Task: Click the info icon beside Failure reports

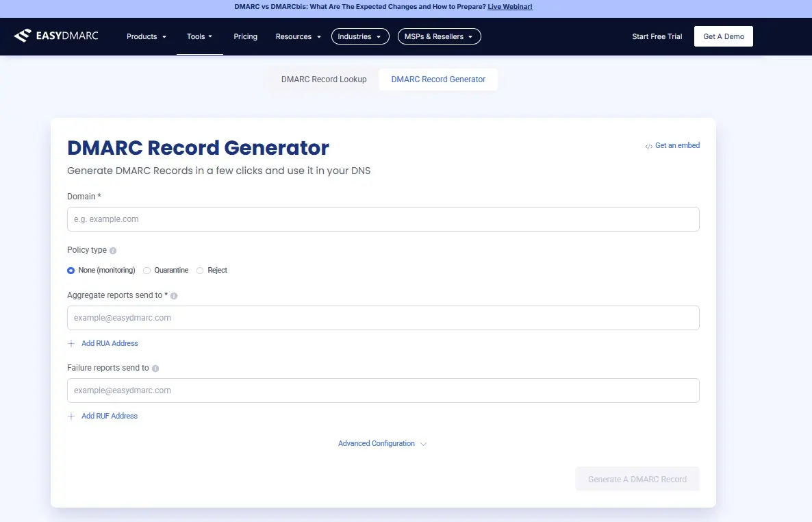Action: click(155, 368)
